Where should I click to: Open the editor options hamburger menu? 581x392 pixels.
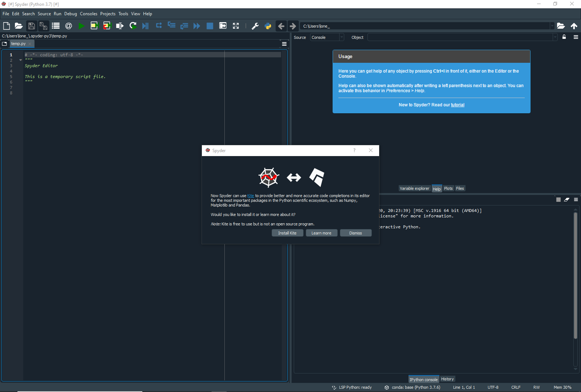pos(284,44)
